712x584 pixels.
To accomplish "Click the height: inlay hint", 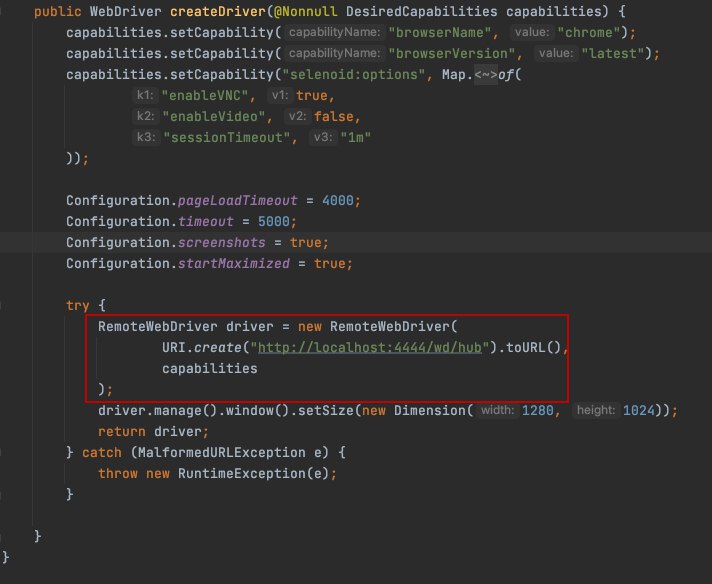I will coord(596,410).
